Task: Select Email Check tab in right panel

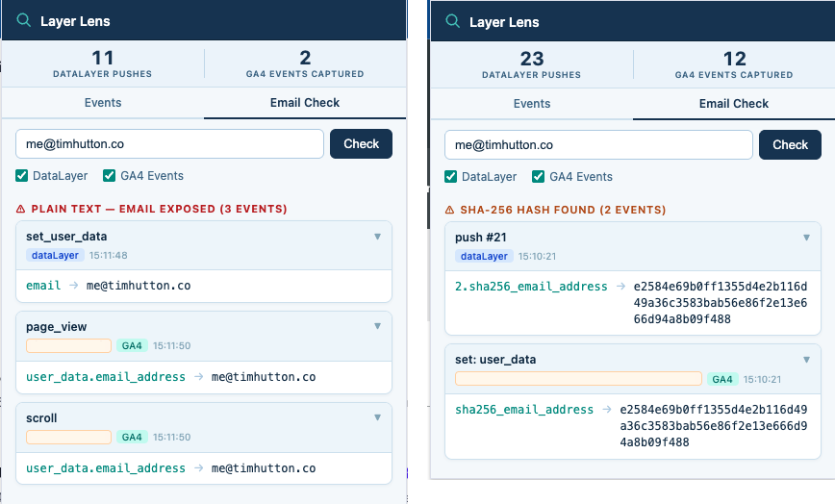Action: (734, 104)
